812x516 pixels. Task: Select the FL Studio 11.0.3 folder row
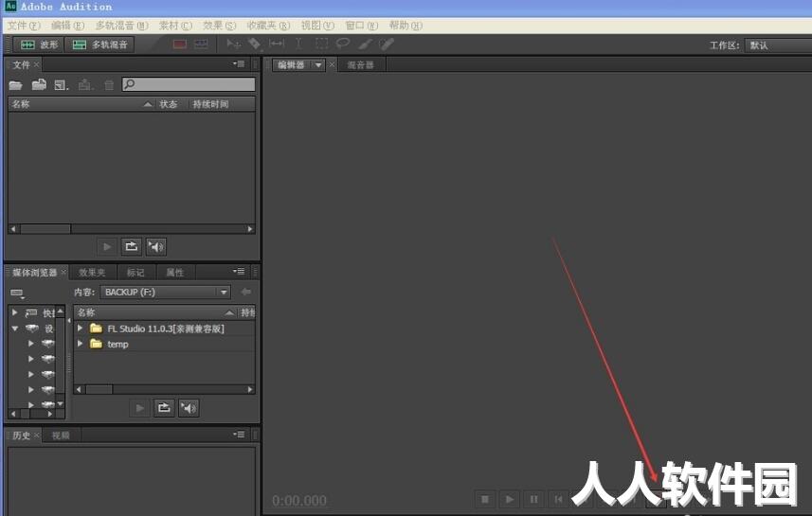[x=165, y=329]
